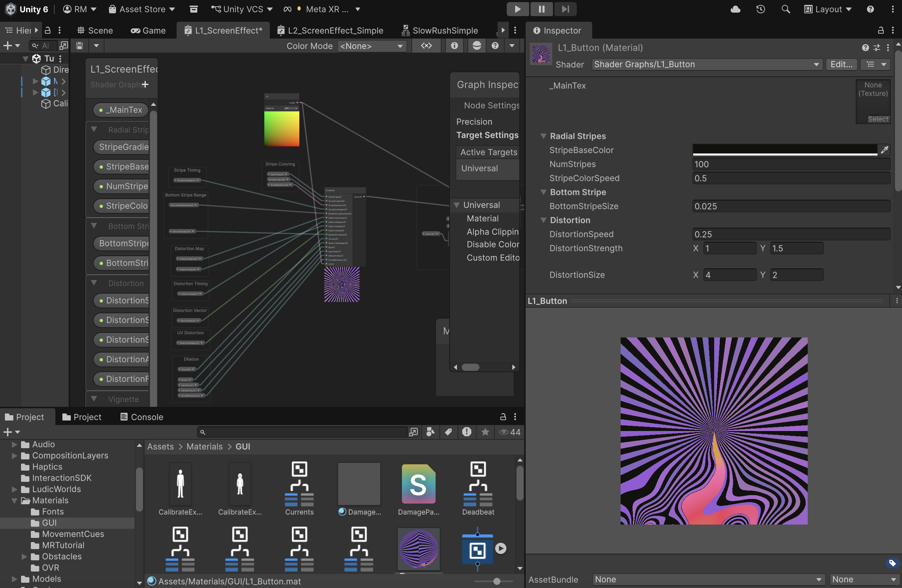This screenshot has height=588, width=902.
Task: Click the global Search magnifier icon
Action: click(786, 9)
